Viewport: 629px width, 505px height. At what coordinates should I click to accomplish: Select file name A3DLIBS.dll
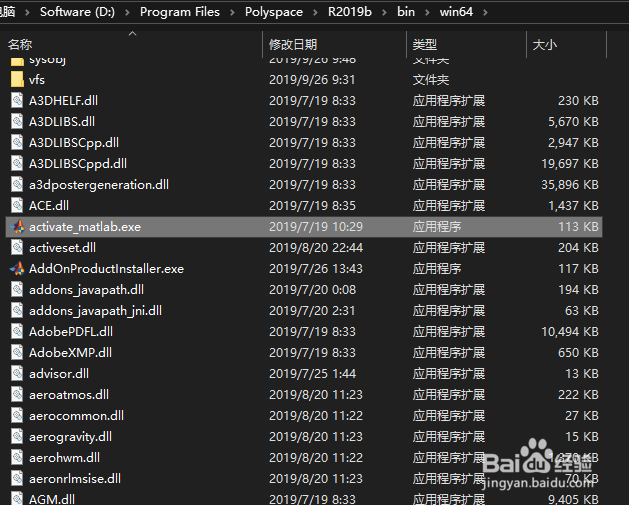tap(62, 122)
